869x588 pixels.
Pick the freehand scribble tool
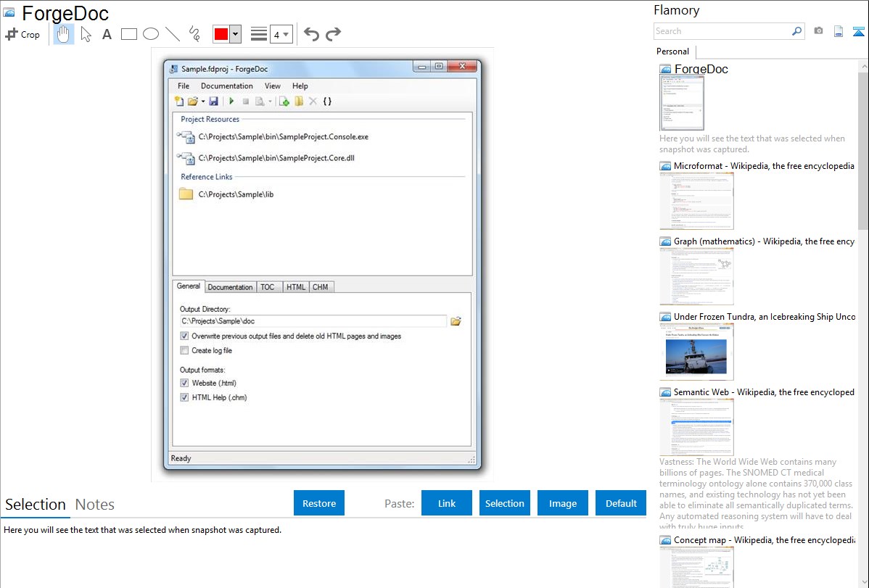[x=194, y=34]
